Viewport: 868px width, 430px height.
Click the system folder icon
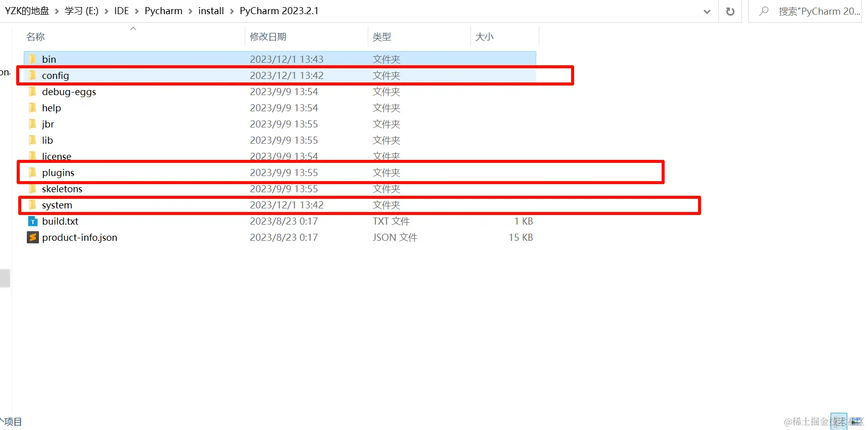tap(33, 205)
